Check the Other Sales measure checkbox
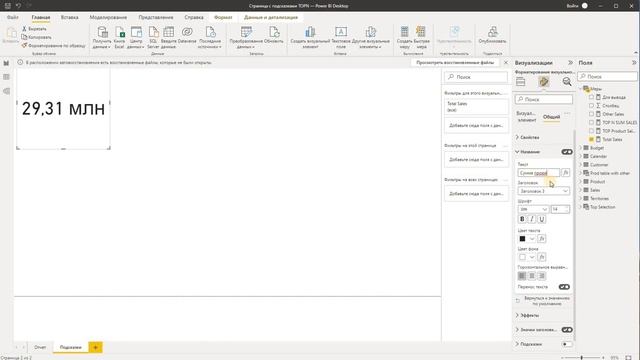 click(591, 114)
